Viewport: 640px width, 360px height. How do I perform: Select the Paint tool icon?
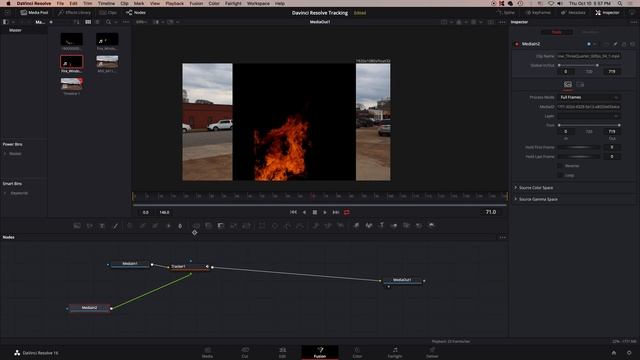pos(115,226)
